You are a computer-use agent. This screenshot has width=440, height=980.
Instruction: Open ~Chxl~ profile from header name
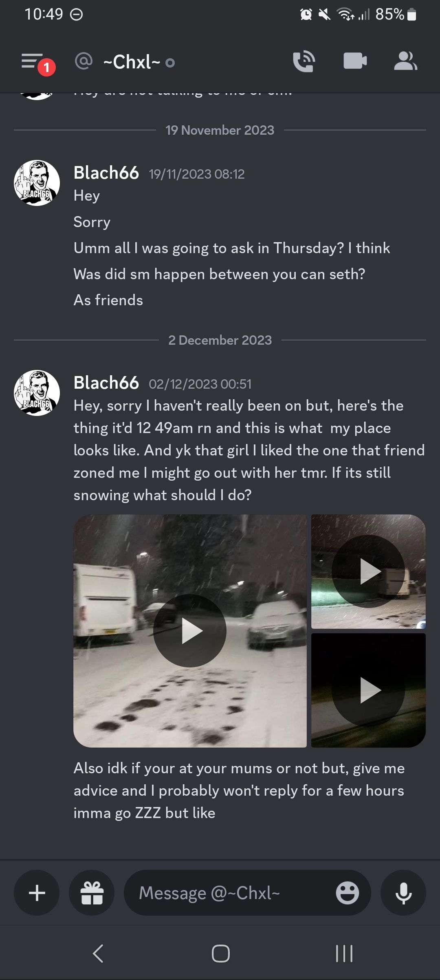pos(132,62)
